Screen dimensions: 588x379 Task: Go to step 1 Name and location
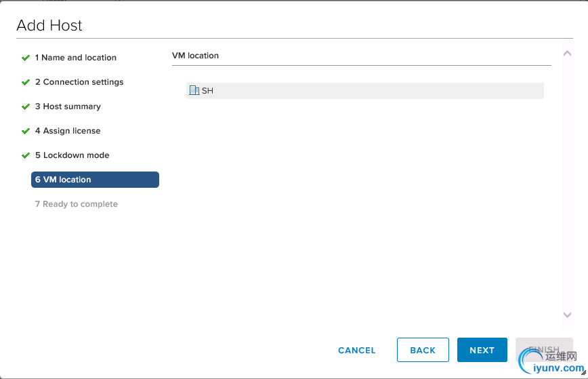coord(76,58)
